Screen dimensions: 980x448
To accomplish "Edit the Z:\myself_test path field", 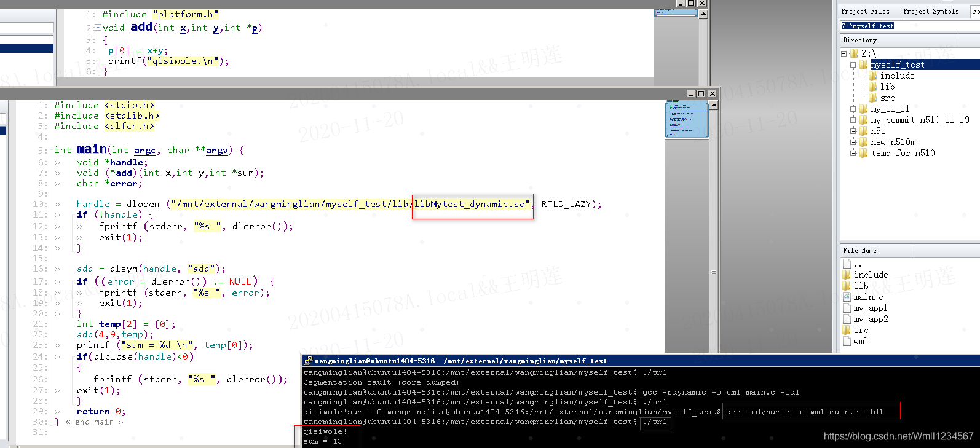I will (910, 26).
